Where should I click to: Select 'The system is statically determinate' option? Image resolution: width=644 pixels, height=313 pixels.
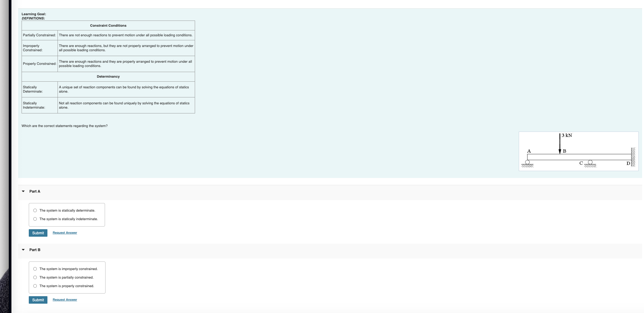(x=35, y=211)
